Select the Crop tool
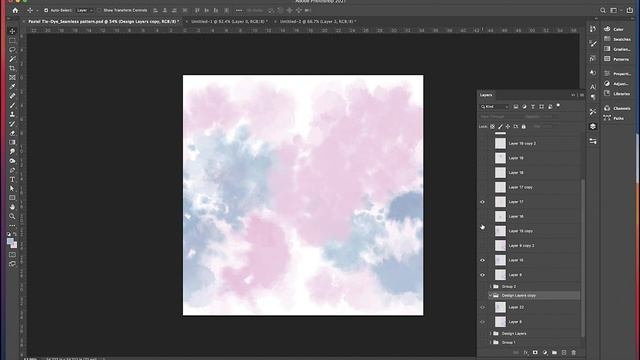The width and height of the screenshot is (640, 360). pos(12,68)
